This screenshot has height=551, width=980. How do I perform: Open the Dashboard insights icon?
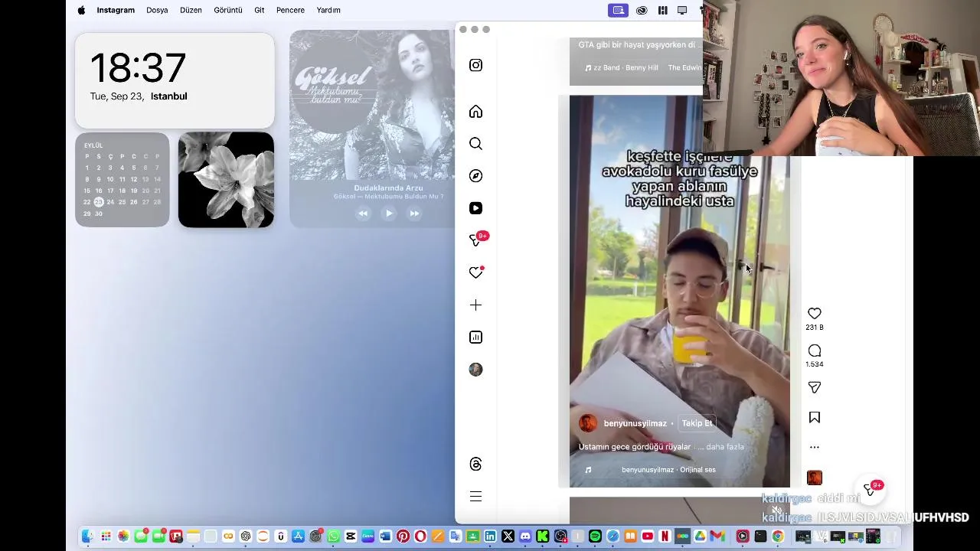[x=475, y=337]
